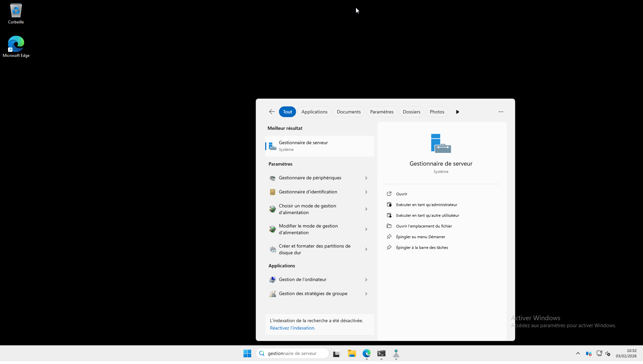Click the back arrow in search panel
The height and width of the screenshot is (364, 643).
(272, 112)
